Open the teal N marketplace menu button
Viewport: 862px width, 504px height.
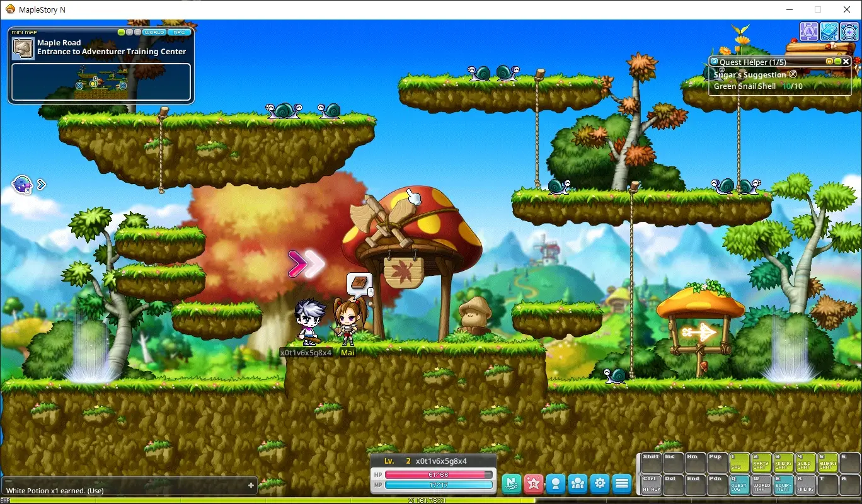tap(511, 484)
